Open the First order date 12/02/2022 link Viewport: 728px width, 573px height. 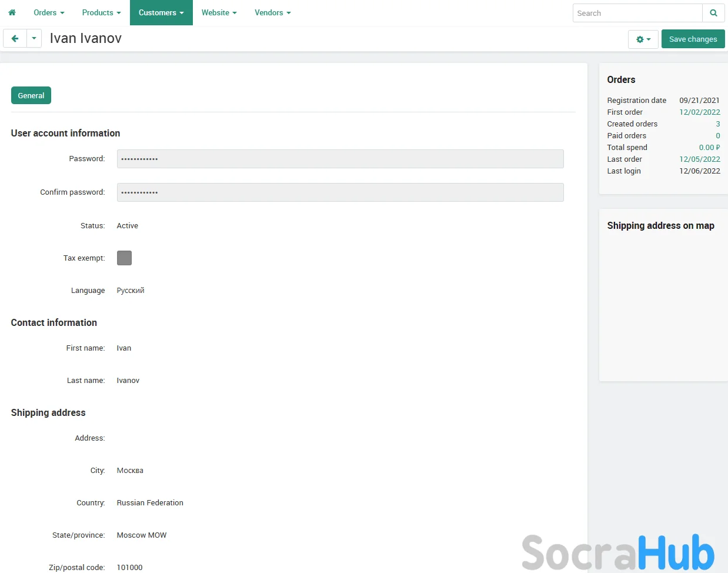(x=699, y=112)
